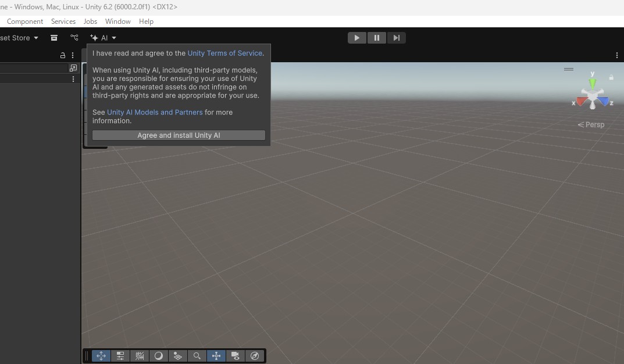Toggle the left panel lock icon
The image size is (624, 364).
coord(62,55)
